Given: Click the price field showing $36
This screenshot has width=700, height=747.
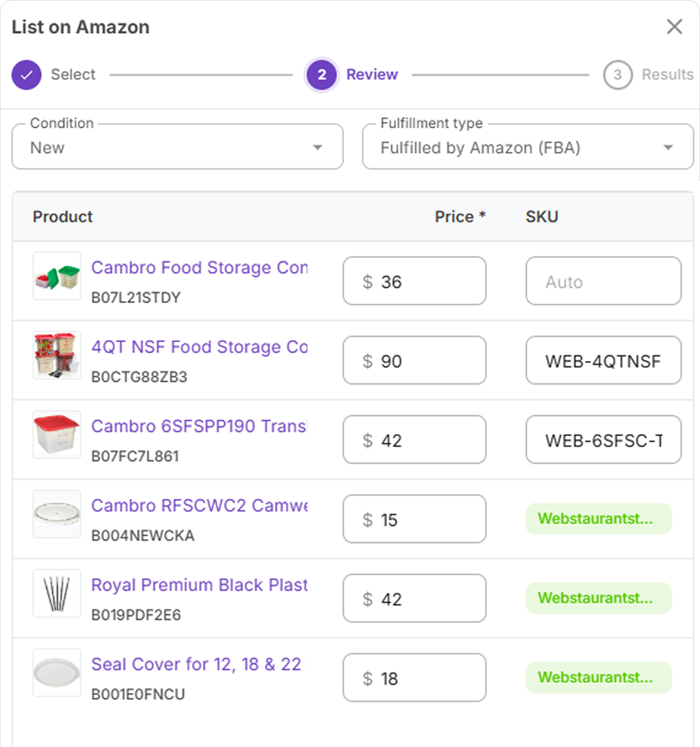Looking at the screenshot, I should pyautogui.click(x=414, y=281).
